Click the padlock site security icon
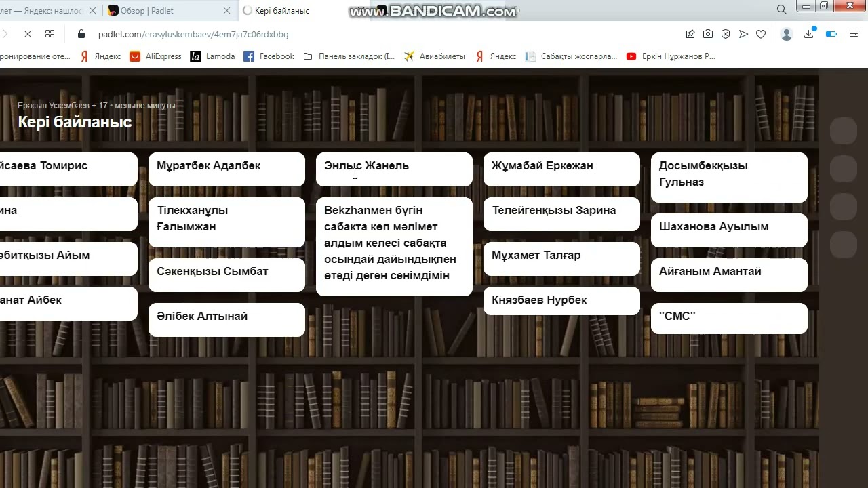The height and width of the screenshot is (488, 868). click(x=82, y=34)
